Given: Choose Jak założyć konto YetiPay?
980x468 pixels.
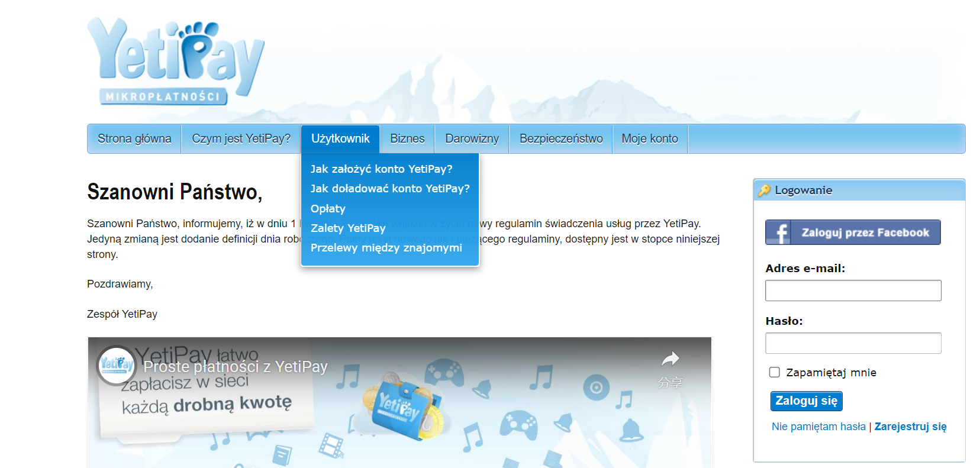Looking at the screenshot, I should click(x=381, y=169).
